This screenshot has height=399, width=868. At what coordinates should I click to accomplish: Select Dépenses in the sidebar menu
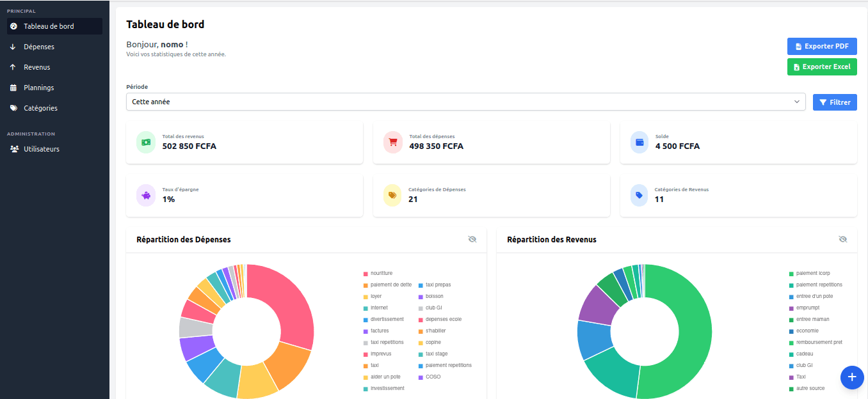point(40,46)
